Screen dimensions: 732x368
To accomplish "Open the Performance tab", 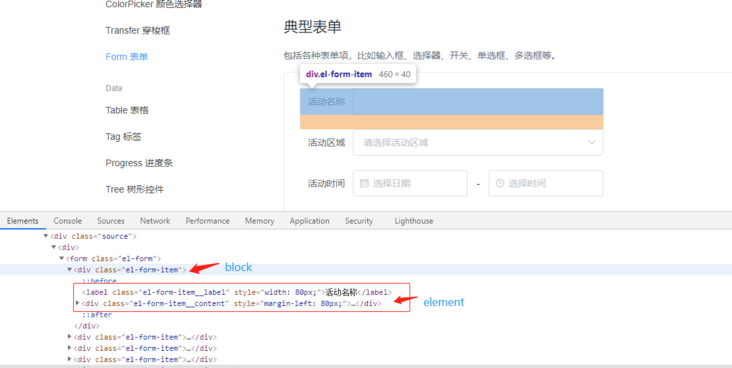I will click(207, 221).
